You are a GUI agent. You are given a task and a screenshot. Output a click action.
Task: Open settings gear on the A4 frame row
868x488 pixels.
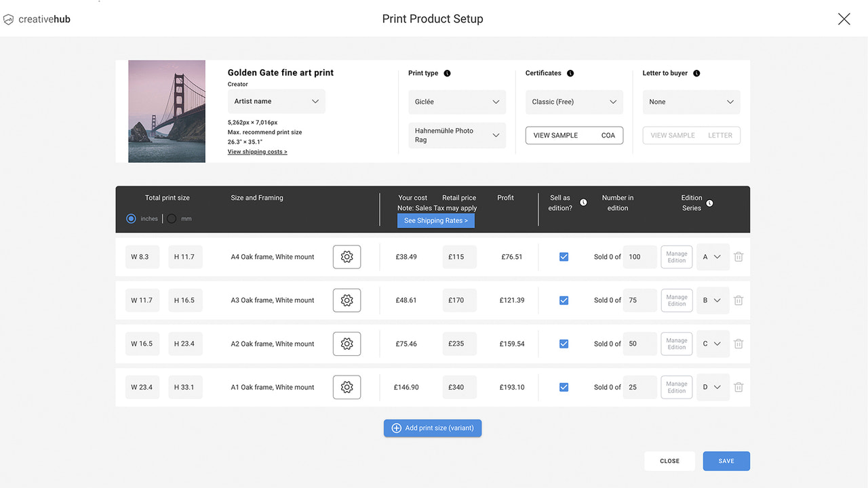347,257
